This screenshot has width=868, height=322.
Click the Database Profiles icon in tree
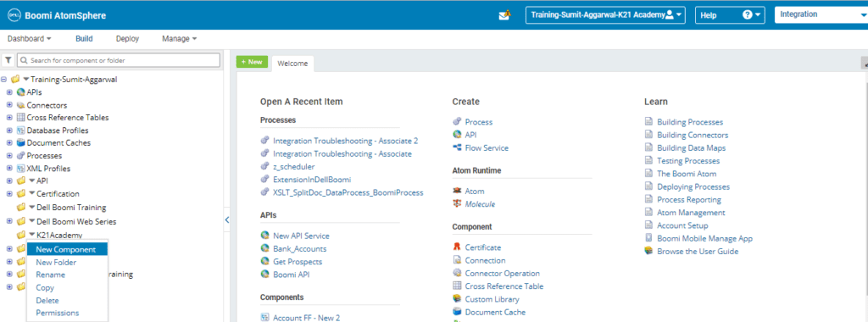pos(21,130)
